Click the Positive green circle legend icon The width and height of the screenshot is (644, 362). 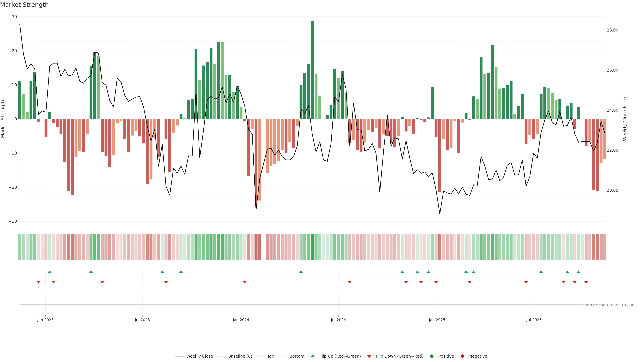click(432, 356)
